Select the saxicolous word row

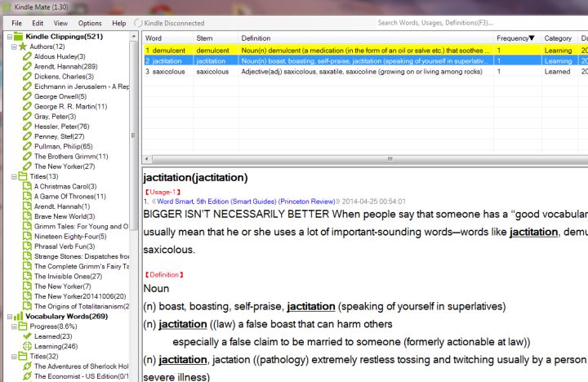point(365,72)
